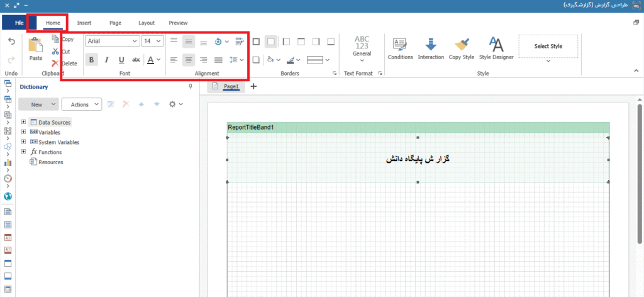Click the Delete icon in Clipboard group
This screenshot has width=644, height=297.
pyautogui.click(x=56, y=63)
